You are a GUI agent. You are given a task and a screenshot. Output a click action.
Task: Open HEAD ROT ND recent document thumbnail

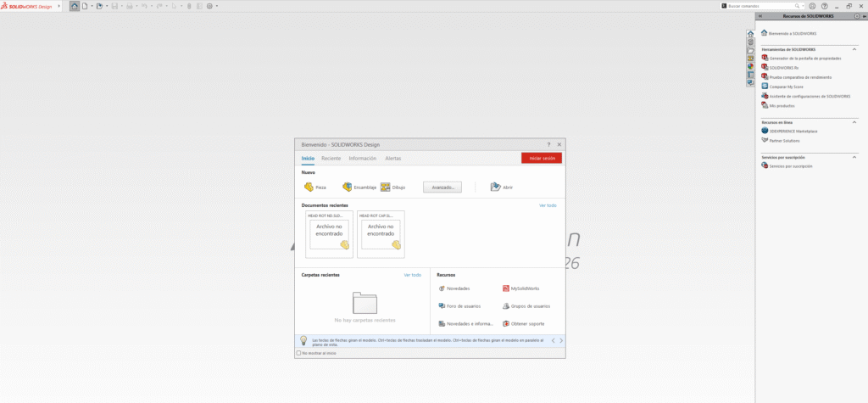(330, 234)
